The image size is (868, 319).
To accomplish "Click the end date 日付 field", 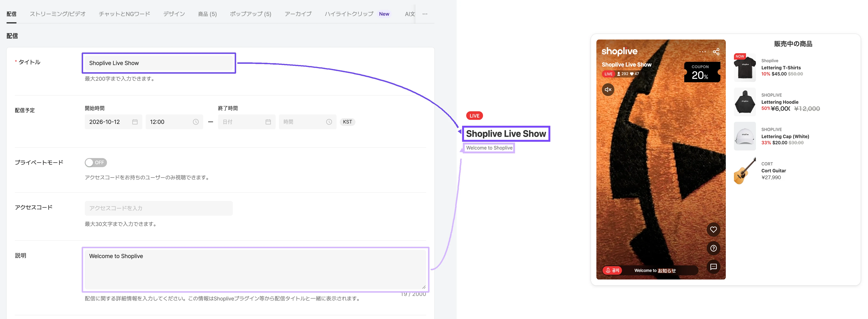I will coord(247,122).
